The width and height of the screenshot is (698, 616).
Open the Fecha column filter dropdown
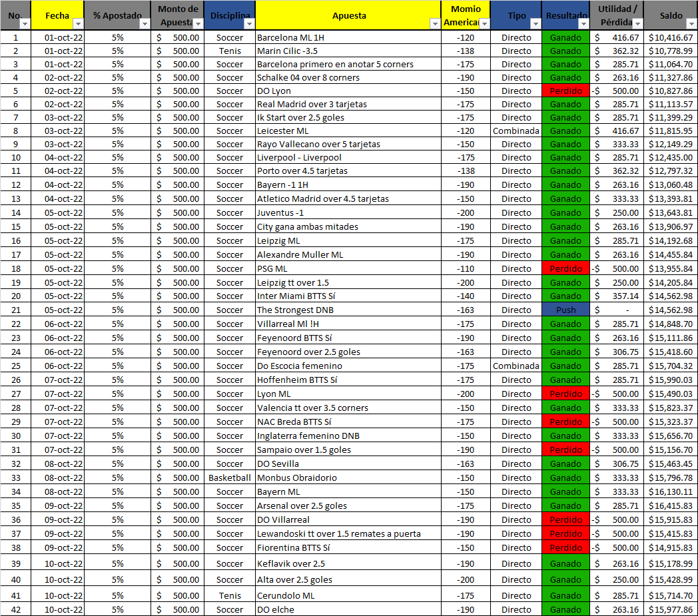coord(78,23)
